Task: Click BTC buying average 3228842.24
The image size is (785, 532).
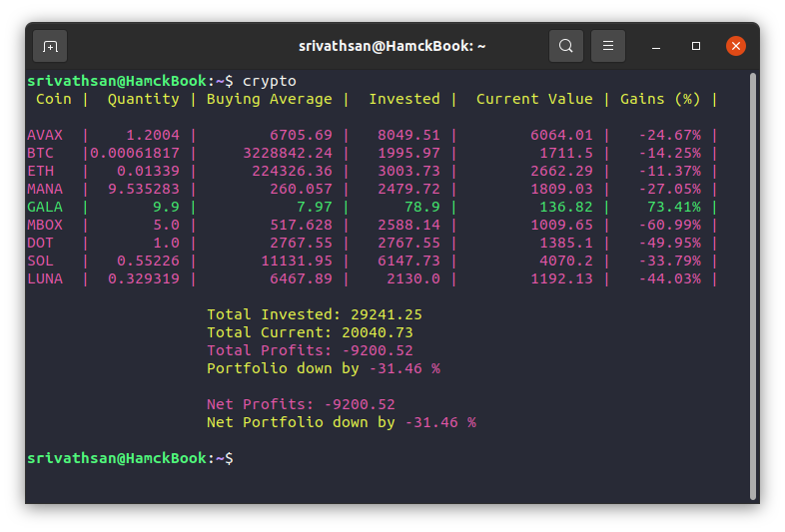Action: point(288,153)
